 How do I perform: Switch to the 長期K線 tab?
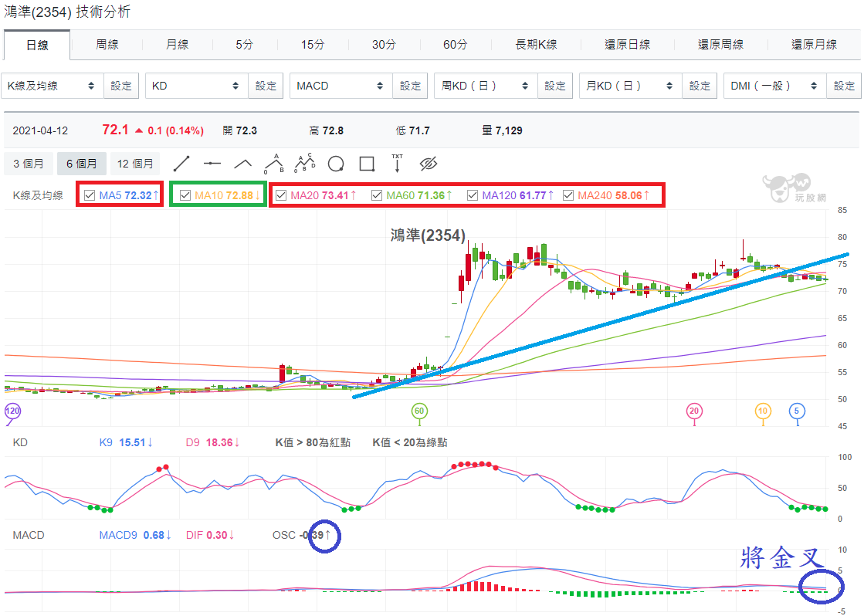coord(536,45)
